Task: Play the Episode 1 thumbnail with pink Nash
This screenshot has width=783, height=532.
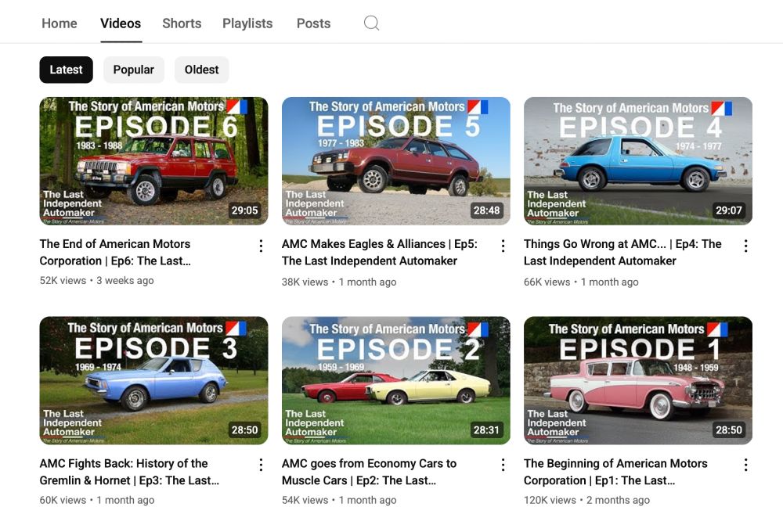Action: tap(638, 380)
